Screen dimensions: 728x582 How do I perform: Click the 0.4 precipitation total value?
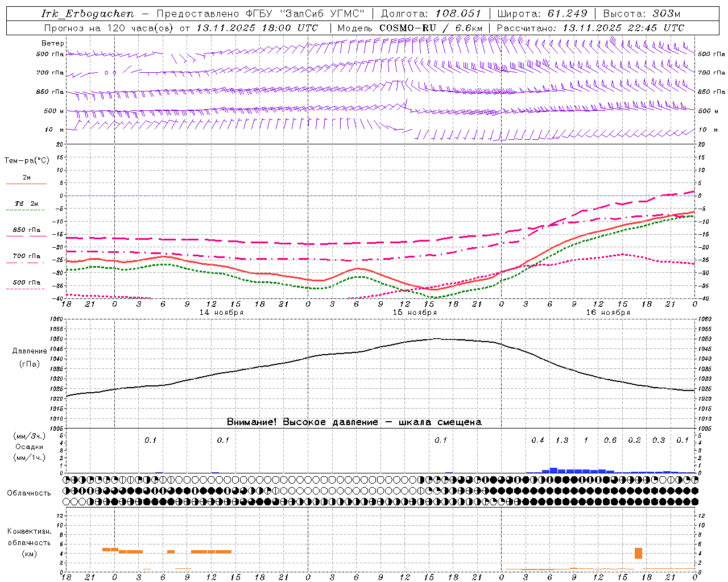click(537, 440)
